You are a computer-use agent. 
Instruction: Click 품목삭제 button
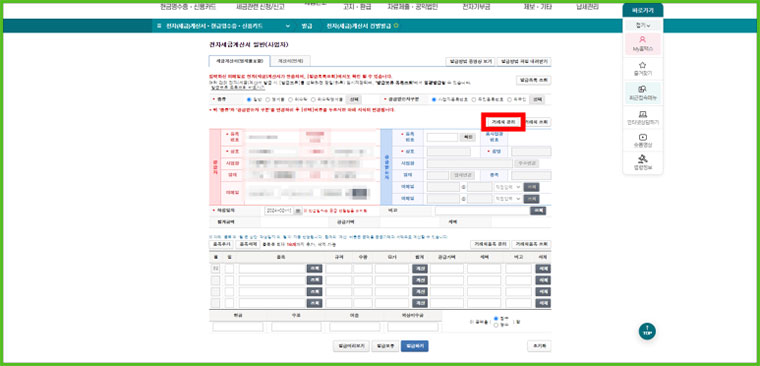[247, 244]
